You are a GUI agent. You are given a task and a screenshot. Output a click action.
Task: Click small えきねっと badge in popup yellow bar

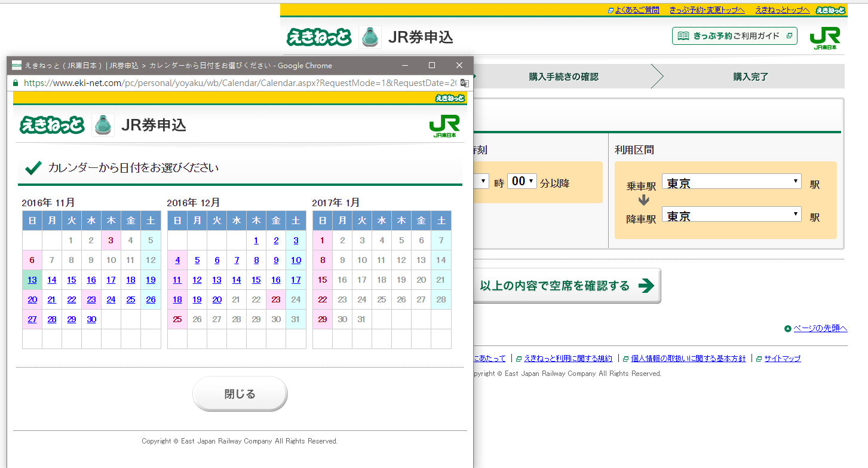[450, 98]
